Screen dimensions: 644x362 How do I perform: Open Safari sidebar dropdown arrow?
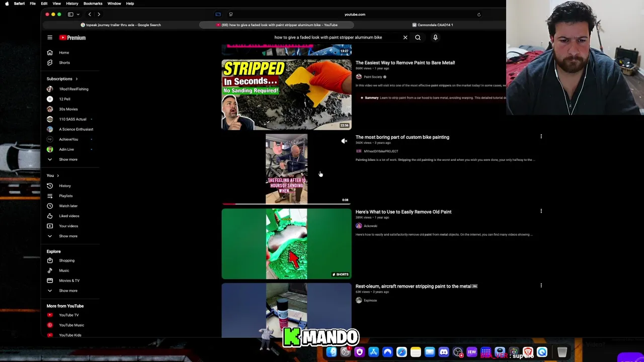pos(78,14)
